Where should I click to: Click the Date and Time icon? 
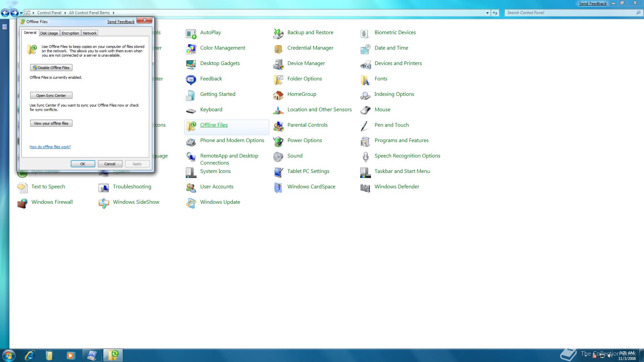point(365,49)
